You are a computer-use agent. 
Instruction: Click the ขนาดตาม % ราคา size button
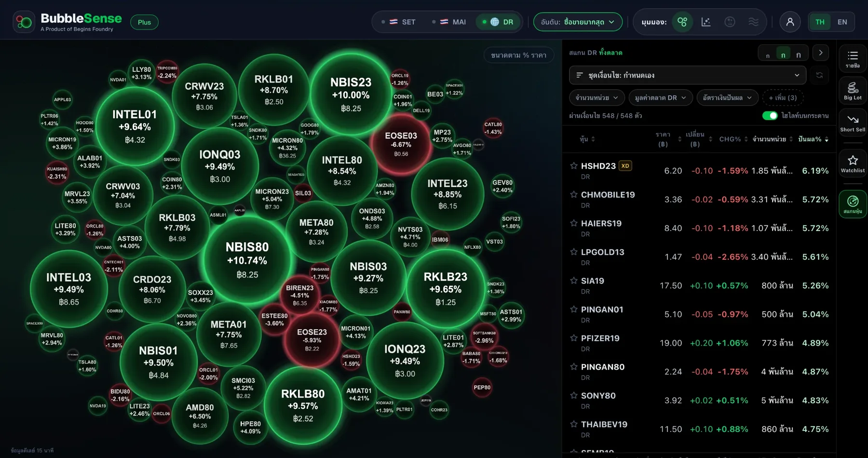518,55
